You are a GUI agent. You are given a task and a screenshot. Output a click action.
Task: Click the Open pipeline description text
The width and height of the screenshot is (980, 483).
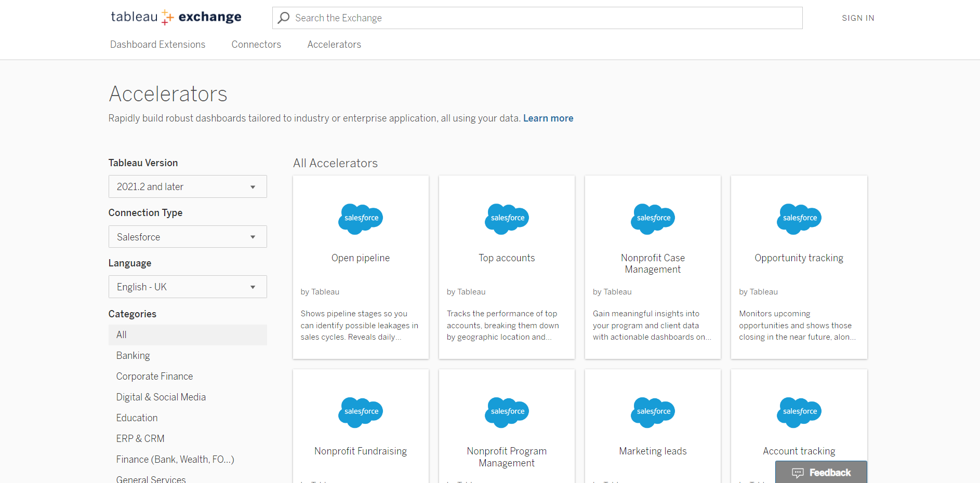click(x=359, y=326)
